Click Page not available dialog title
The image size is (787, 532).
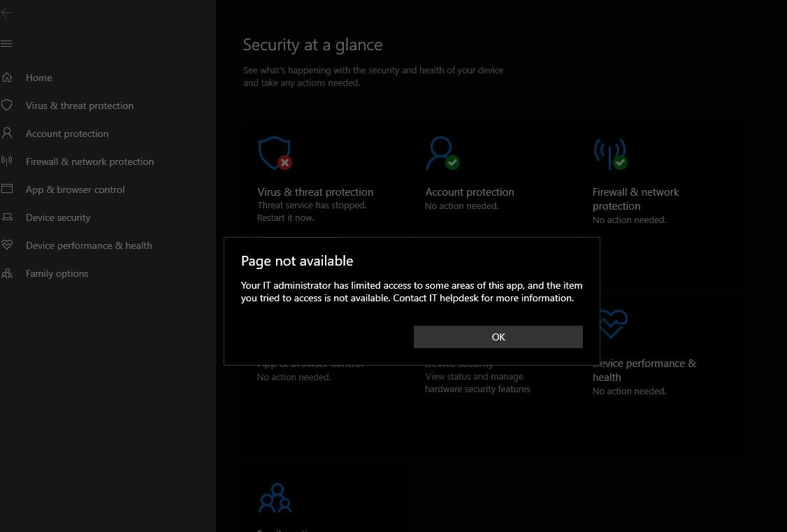point(297,261)
